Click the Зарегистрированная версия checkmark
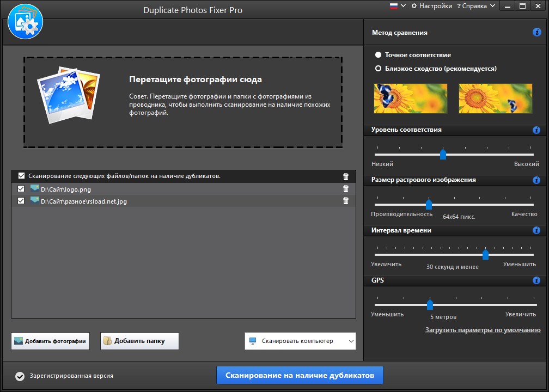Screen dimensions: 549x392 [x=21, y=375]
